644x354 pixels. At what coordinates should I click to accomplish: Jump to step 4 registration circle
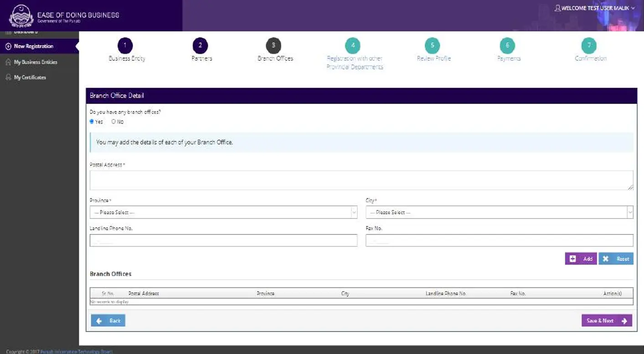click(x=353, y=46)
